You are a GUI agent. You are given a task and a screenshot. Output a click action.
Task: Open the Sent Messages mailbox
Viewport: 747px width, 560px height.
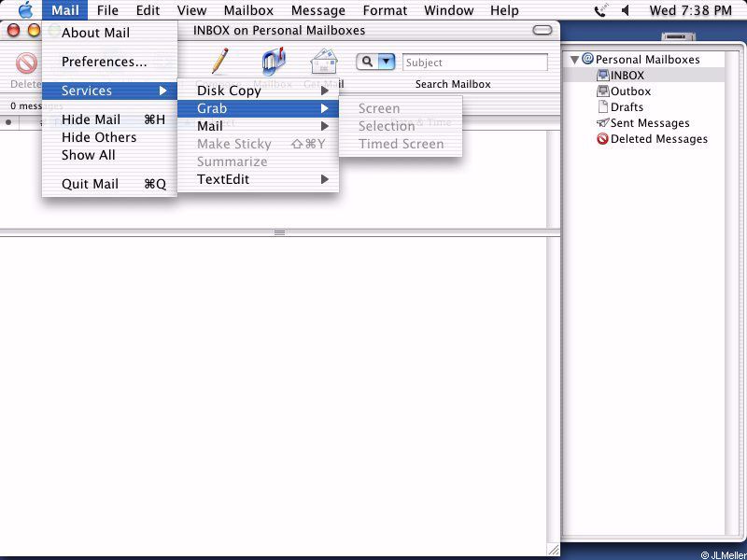coord(644,123)
